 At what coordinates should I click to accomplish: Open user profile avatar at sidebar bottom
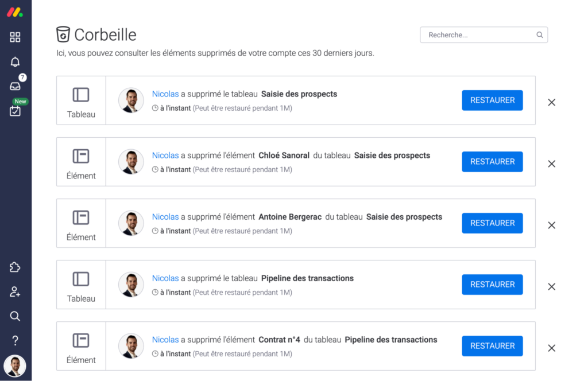click(15, 366)
